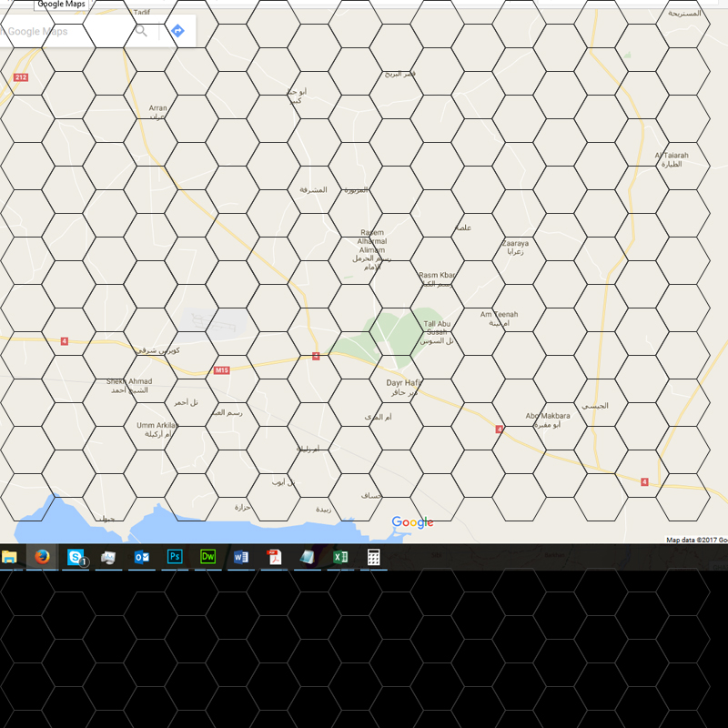Click the M15 road shield

pyautogui.click(x=221, y=370)
